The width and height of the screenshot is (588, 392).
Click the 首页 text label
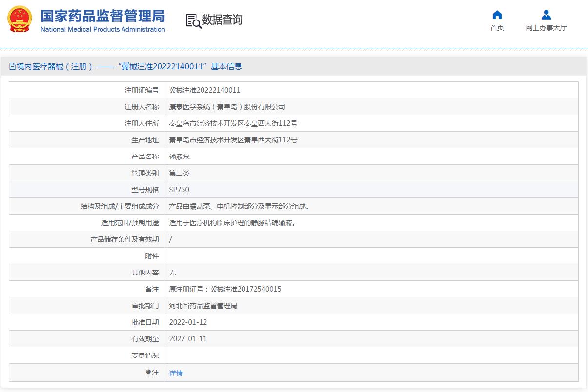click(x=497, y=28)
